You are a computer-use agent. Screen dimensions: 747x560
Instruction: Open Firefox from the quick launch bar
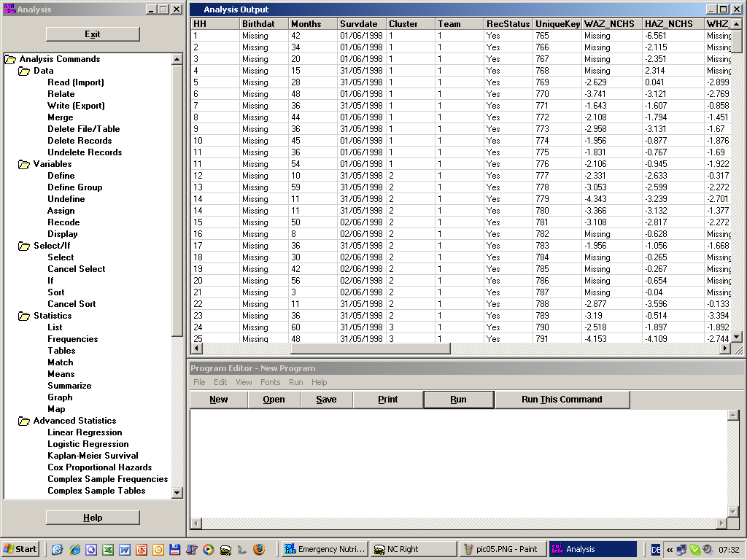259,550
